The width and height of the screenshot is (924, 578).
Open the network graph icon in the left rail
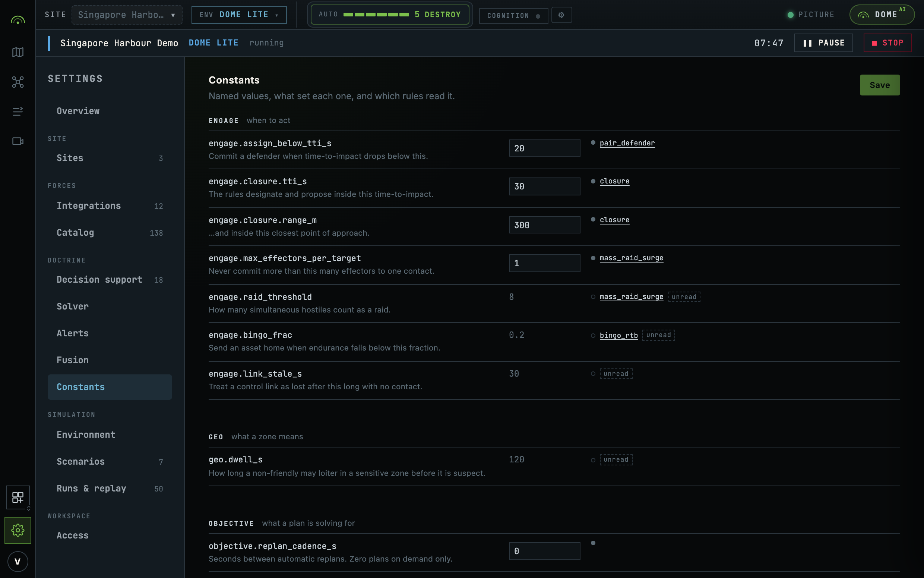18,82
